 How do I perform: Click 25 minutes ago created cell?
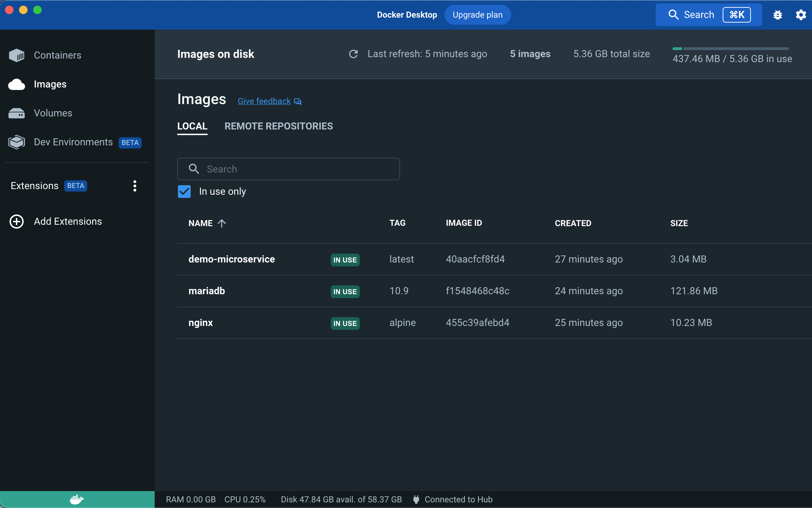pos(589,323)
